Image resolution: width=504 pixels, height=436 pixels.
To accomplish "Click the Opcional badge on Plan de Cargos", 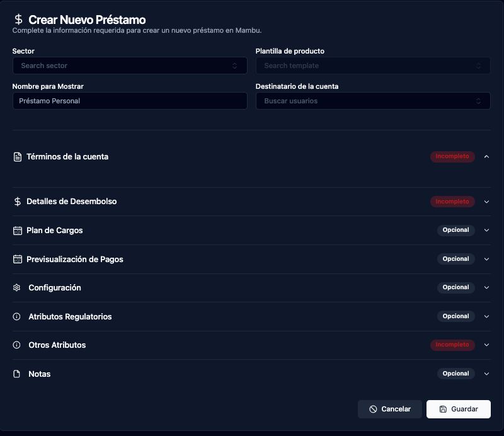I will click(x=455, y=231).
